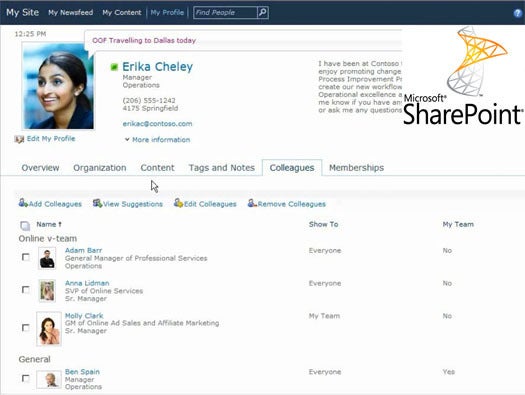Click Molly Clark's photo thumbnail

(49, 329)
